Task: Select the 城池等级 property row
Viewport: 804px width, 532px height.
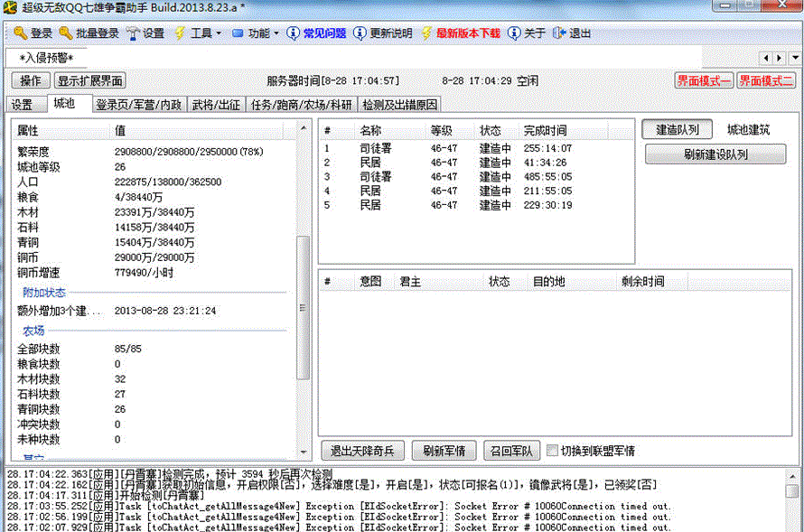Action: [x=154, y=167]
